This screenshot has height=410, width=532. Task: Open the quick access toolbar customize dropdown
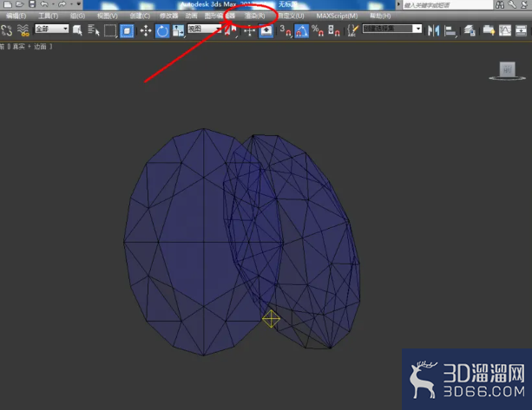79,4
